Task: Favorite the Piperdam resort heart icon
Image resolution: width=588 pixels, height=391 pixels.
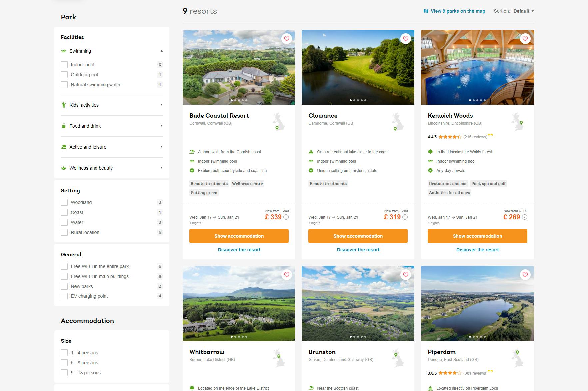Action: point(525,275)
